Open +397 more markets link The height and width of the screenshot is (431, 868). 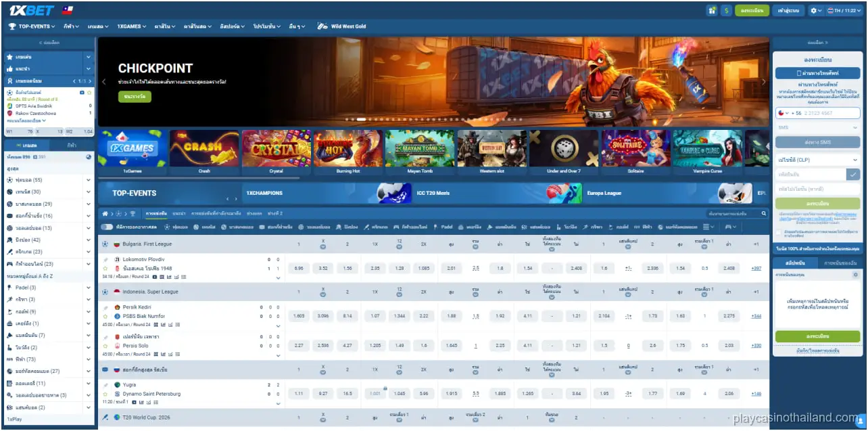(756, 268)
